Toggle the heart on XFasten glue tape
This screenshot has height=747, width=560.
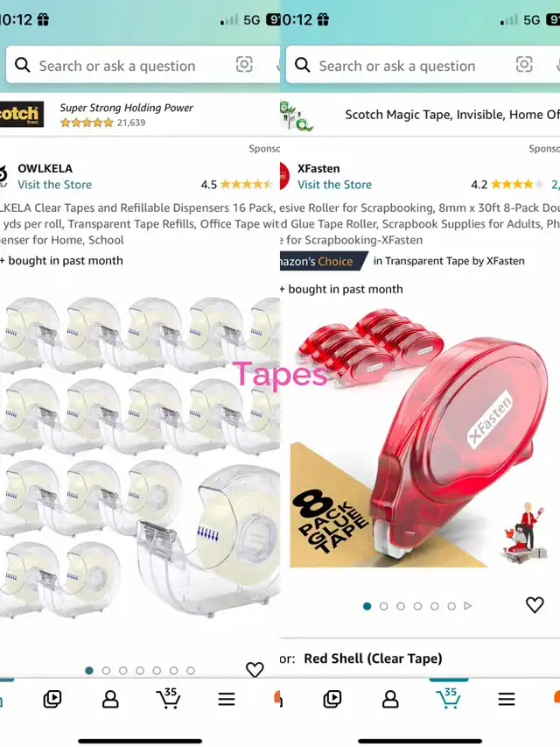(535, 605)
